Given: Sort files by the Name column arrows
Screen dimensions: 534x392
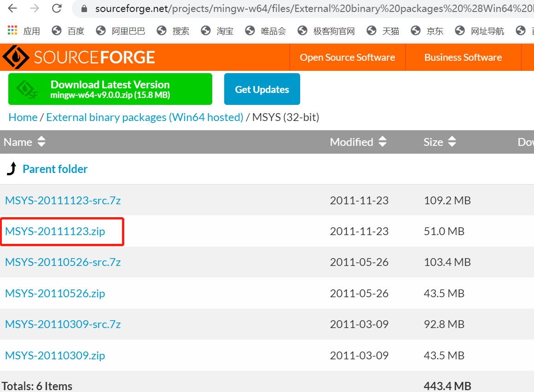Looking at the screenshot, I should [x=41, y=142].
